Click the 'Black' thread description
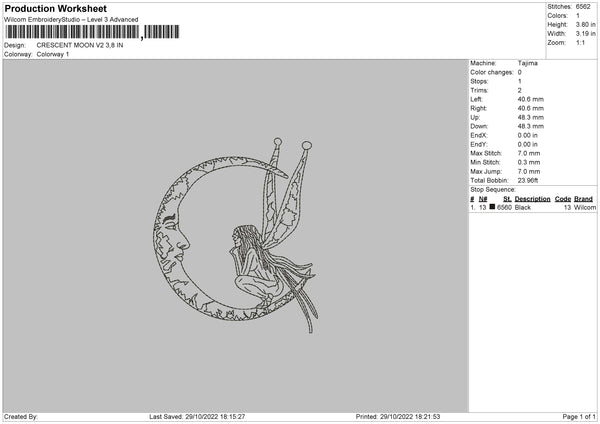The height and width of the screenshot is (424, 600). tap(523, 207)
